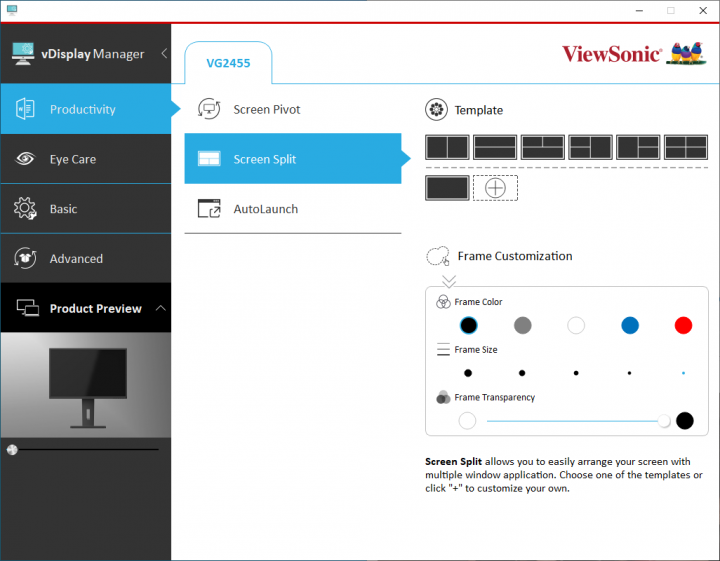The image size is (720, 561).
Task: Click the Screen Pivot rotate icon
Action: pos(209,109)
